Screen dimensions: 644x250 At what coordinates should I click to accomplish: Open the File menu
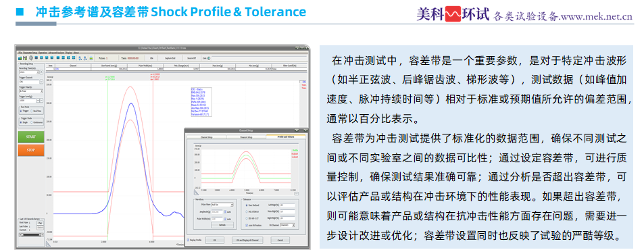click(20, 53)
